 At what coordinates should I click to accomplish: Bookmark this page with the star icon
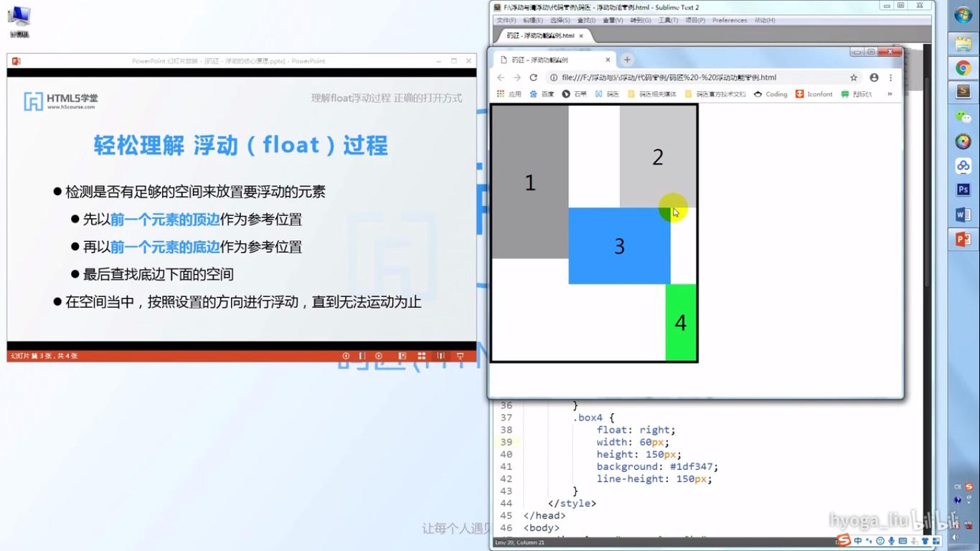(854, 77)
